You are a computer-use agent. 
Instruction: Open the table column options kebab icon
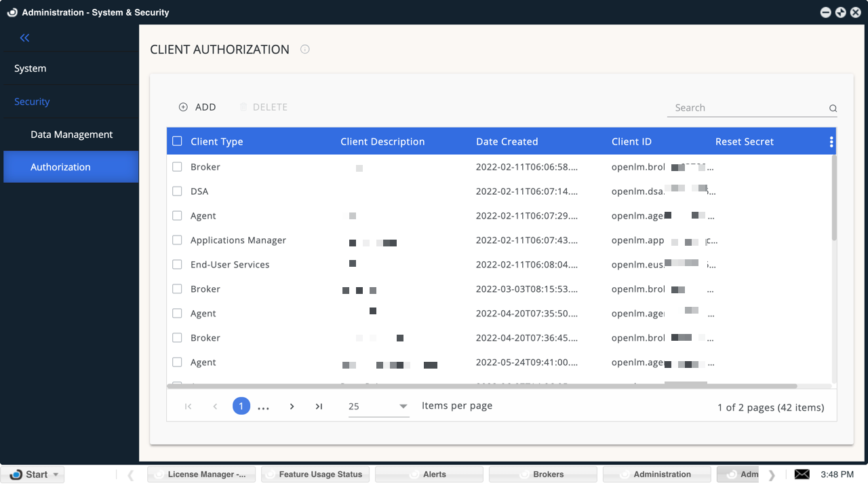pyautogui.click(x=831, y=141)
